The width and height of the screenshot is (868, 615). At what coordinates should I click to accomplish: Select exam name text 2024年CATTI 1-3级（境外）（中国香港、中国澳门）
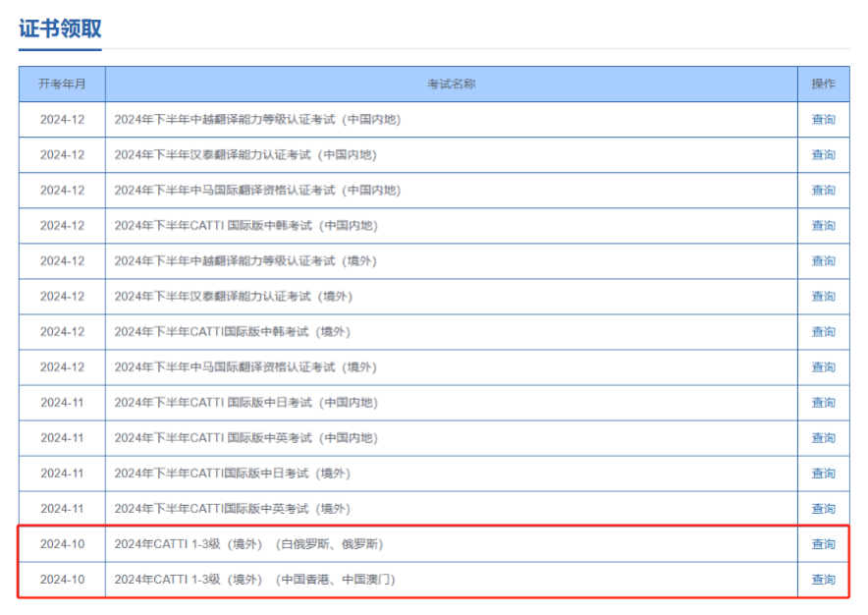254,580
